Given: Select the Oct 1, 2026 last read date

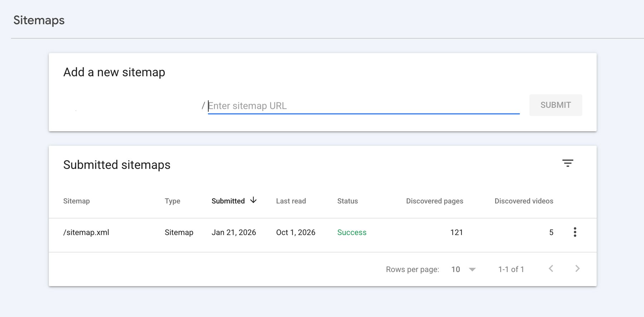Looking at the screenshot, I should (x=296, y=232).
